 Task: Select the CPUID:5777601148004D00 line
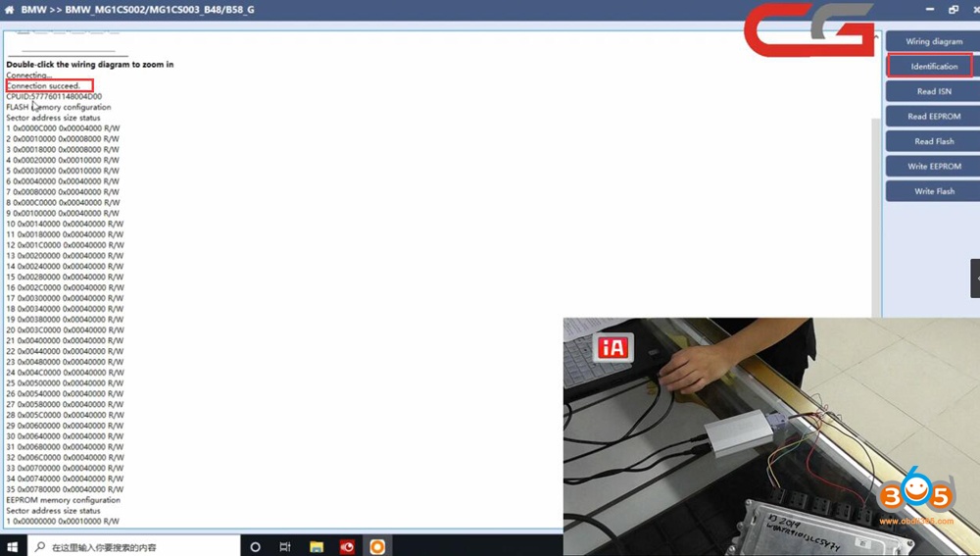click(x=54, y=96)
